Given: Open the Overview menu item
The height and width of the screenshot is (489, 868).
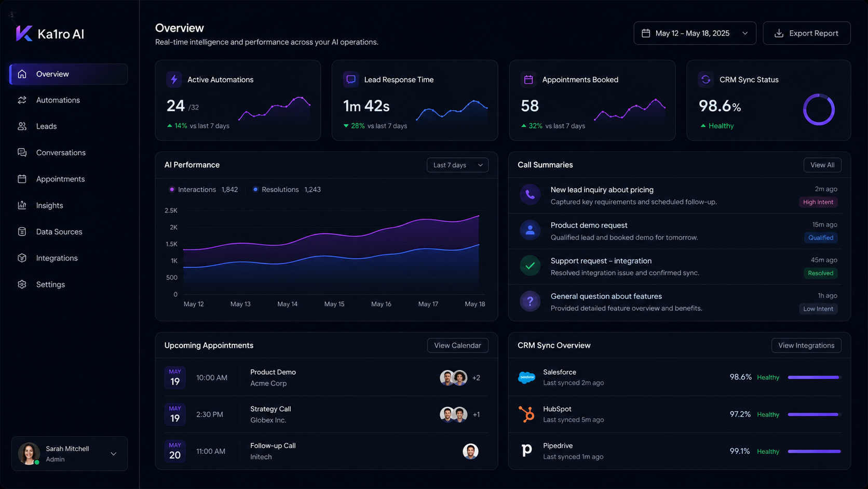Looking at the screenshot, I should 69,74.
